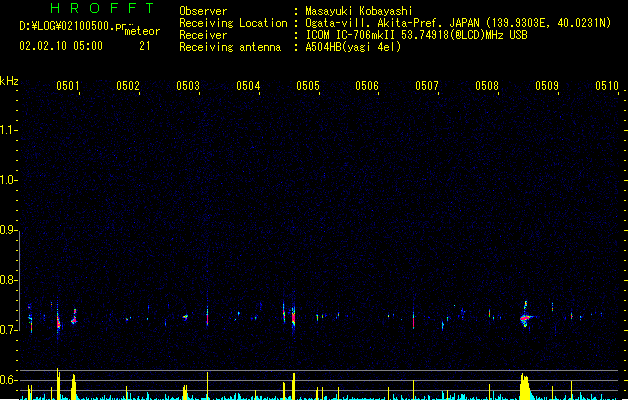Click the large meteor echo just before 0509
The height and width of the screenshot is (400, 629).
[525, 317]
